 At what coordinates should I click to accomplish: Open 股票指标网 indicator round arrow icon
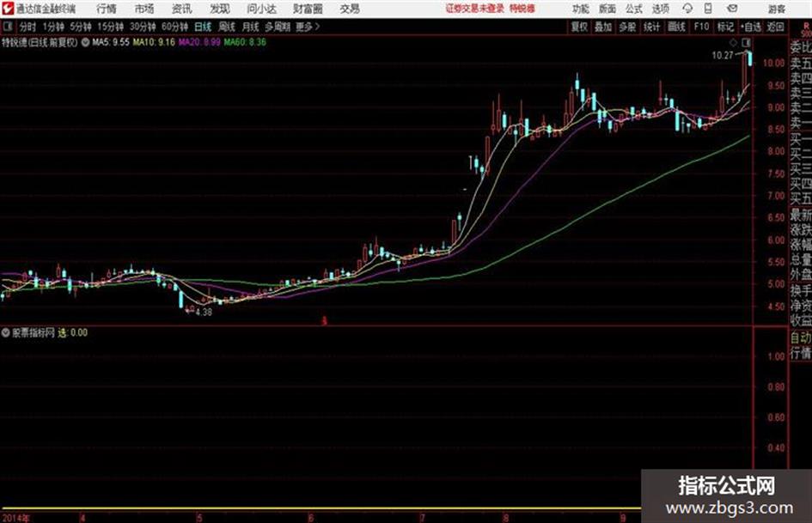[6, 332]
